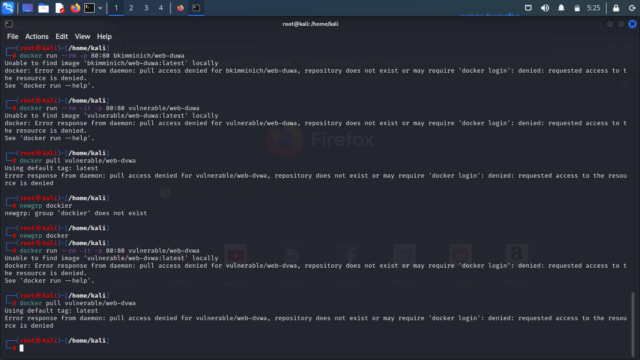Click the terminal vertical scrollbar handle

tap(633, 324)
